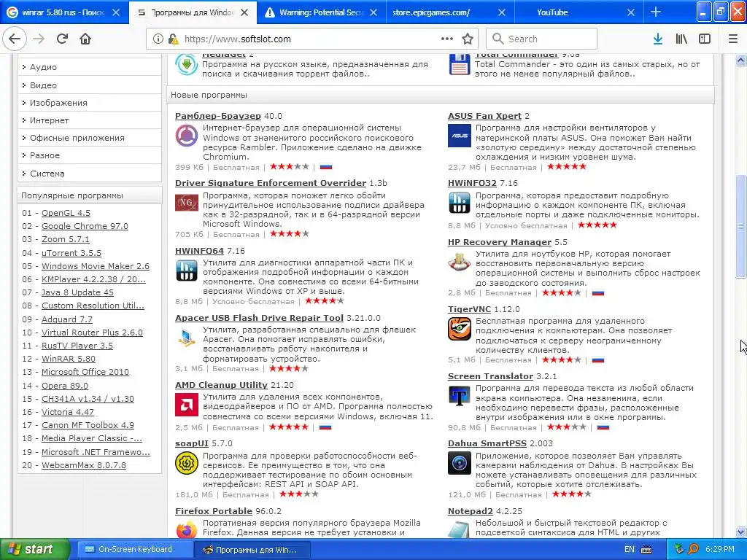This screenshot has height=560, width=747.
Task: Close the YouTube tab
Action: [x=630, y=12]
